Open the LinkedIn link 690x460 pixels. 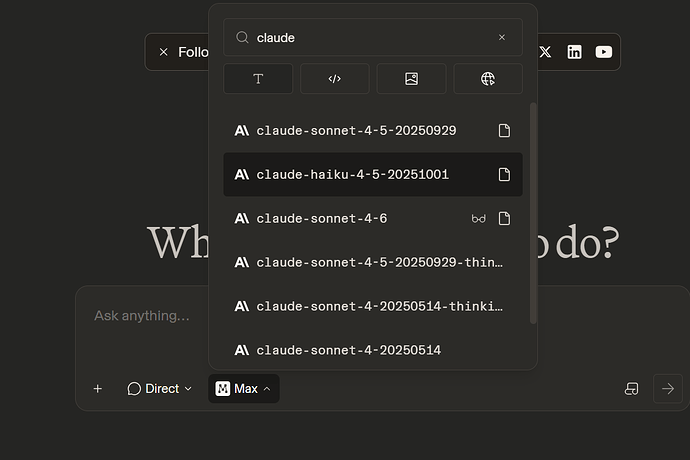574,52
